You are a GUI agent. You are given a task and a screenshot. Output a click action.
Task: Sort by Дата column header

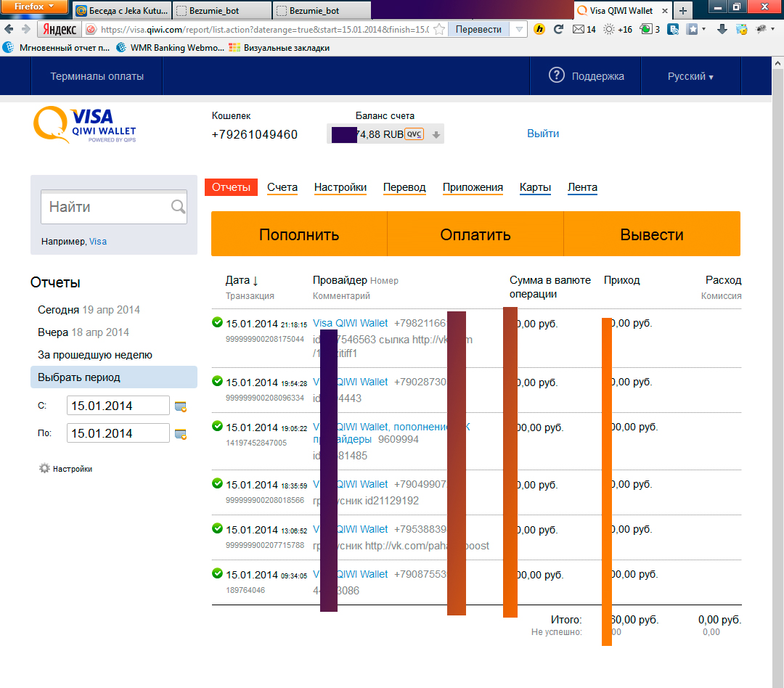242,280
